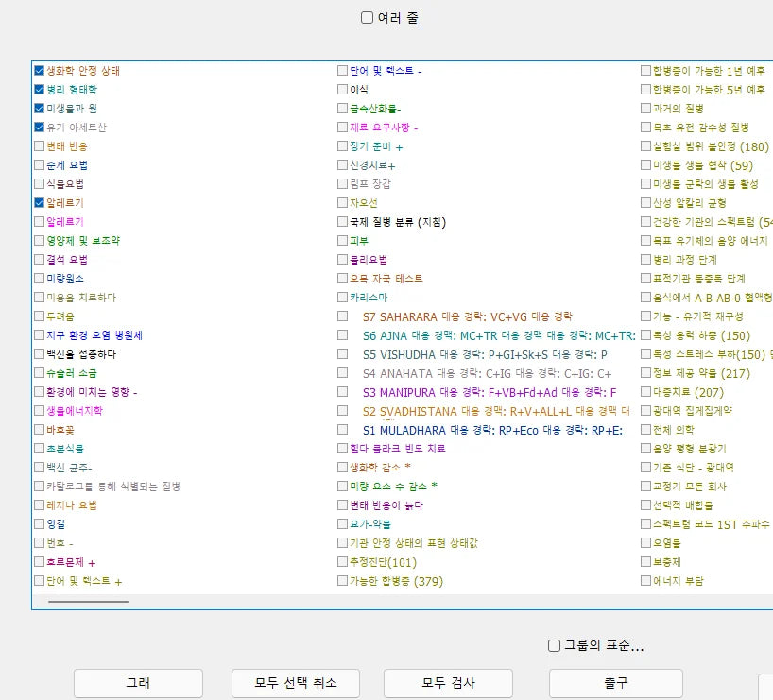Deselect 미생물과 웜 checkbox

(39, 109)
